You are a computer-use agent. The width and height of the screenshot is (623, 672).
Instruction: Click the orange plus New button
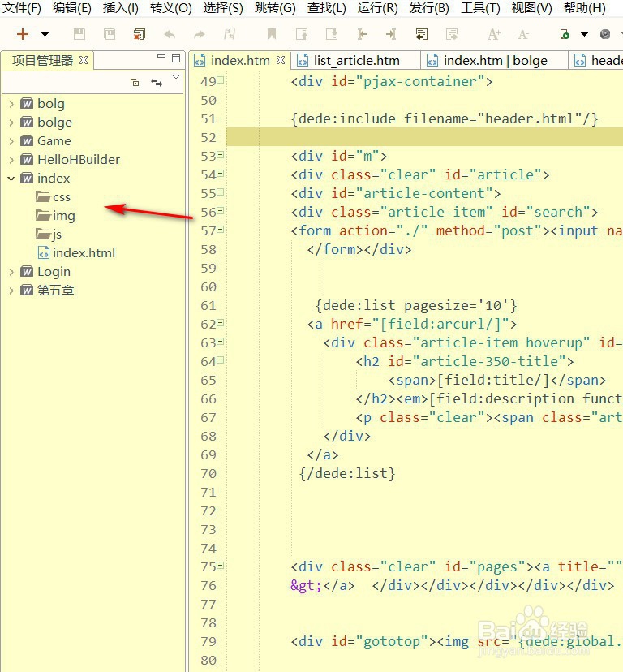click(22, 34)
